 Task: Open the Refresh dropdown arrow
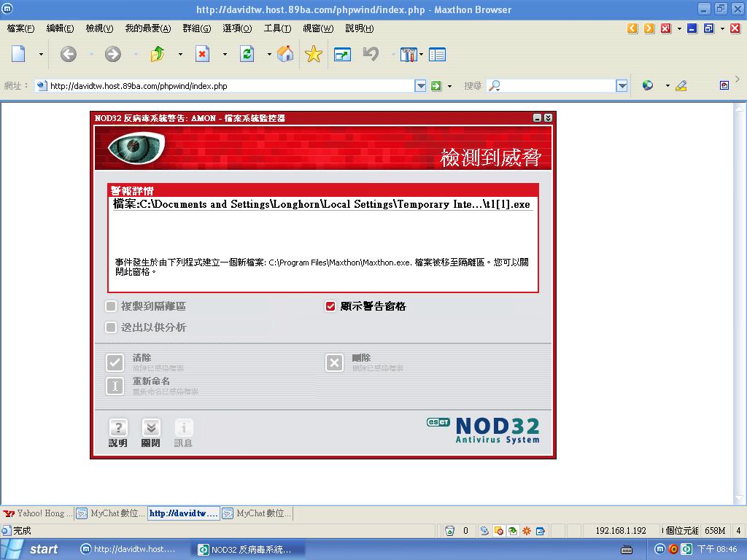(269, 54)
